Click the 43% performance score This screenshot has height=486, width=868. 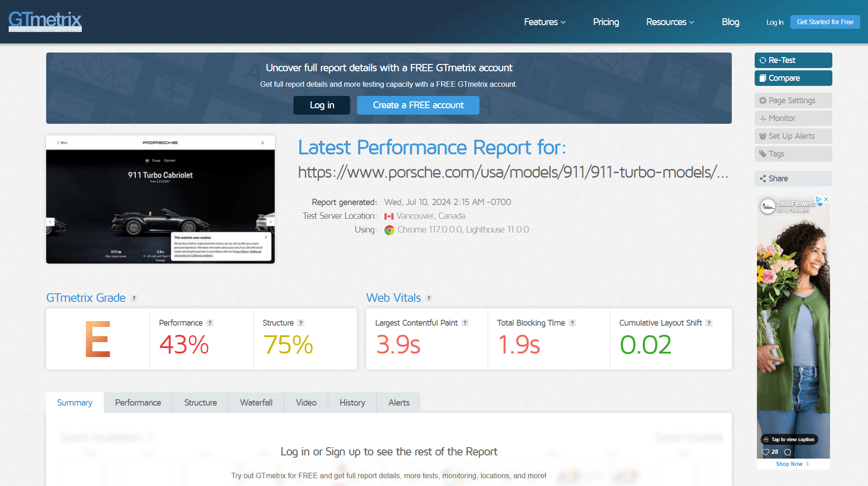tap(184, 345)
